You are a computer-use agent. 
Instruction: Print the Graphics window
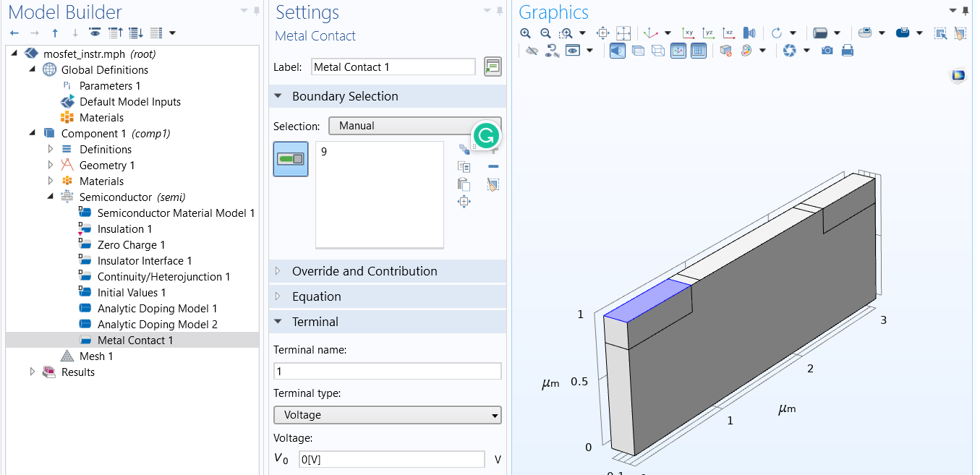[x=848, y=51]
